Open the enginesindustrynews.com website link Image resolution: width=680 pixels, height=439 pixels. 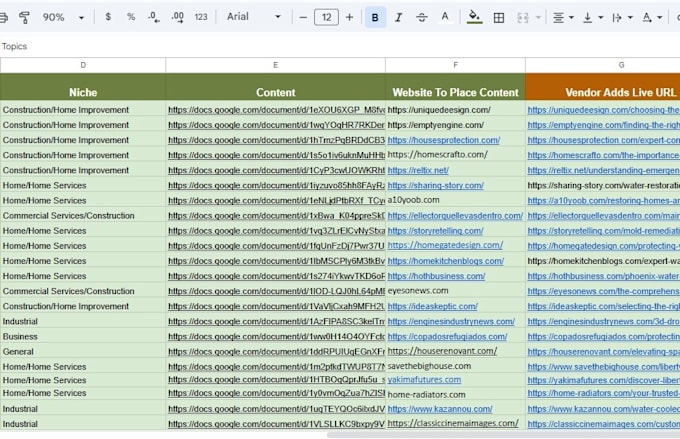tap(451, 321)
